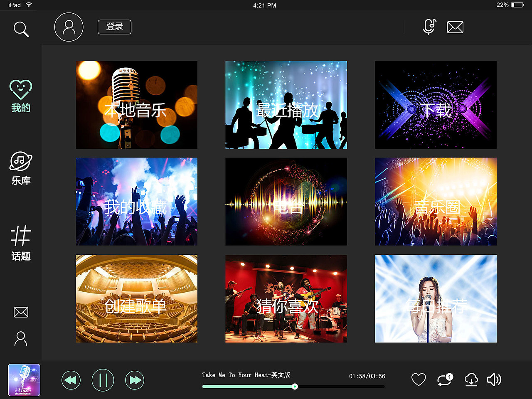Tap the battery indicator in the status bar
This screenshot has height=399, width=532.
[518, 5]
